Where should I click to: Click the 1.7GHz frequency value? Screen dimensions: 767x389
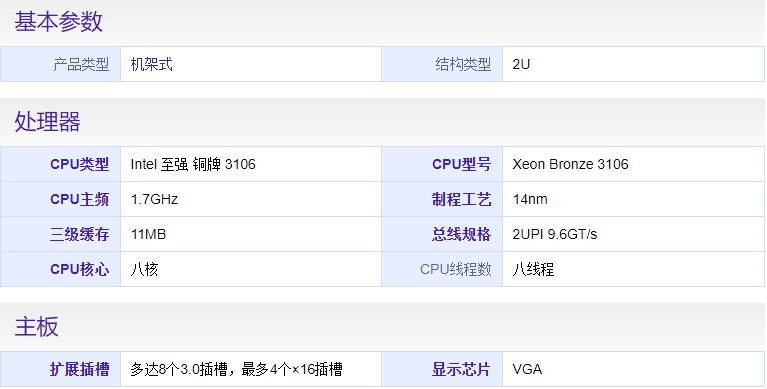(154, 199)
